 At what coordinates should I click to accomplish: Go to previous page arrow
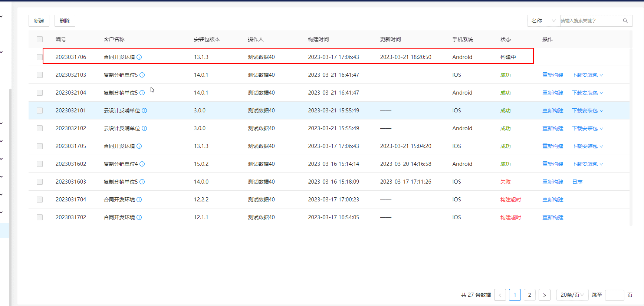(x=500, y=295)
